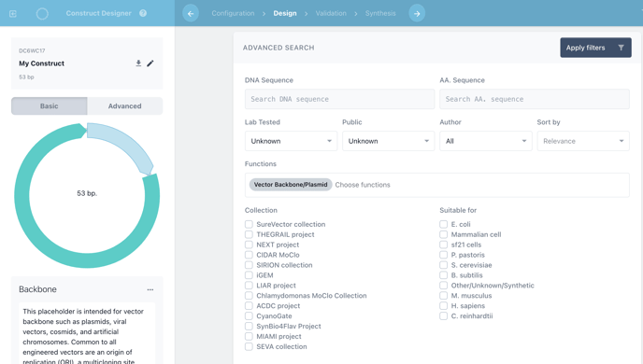Check the S. cerevisiae checkbox
The width and height of the screenshot is (643, 364).
click(x=443, y=265)
